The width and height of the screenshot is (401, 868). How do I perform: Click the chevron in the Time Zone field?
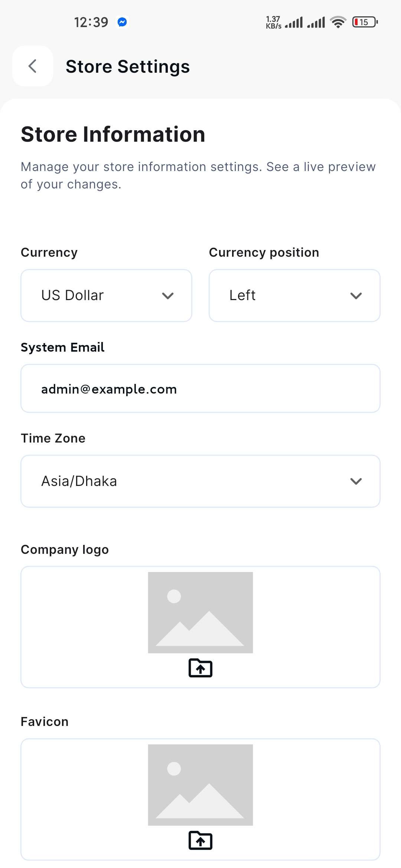point(356,481)
